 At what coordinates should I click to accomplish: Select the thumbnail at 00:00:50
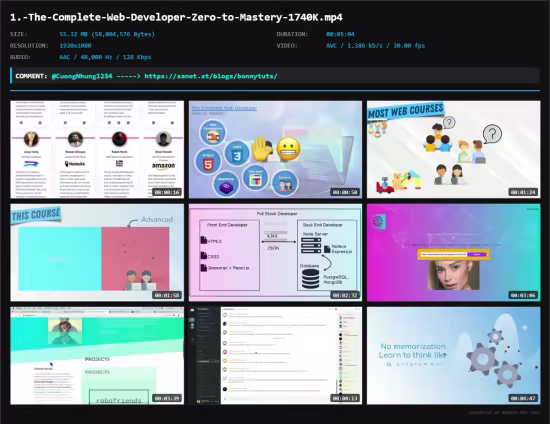coord(275,149)
